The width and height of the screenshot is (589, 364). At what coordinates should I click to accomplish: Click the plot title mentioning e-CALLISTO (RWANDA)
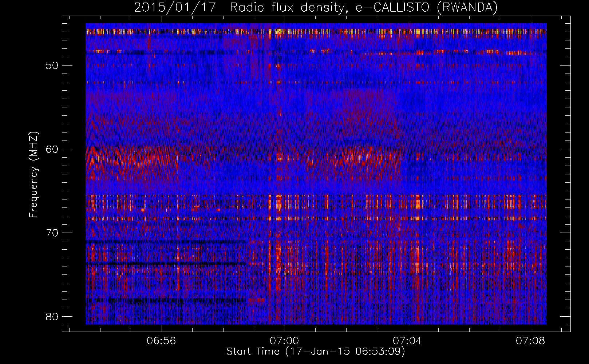(x=316, y=7)
